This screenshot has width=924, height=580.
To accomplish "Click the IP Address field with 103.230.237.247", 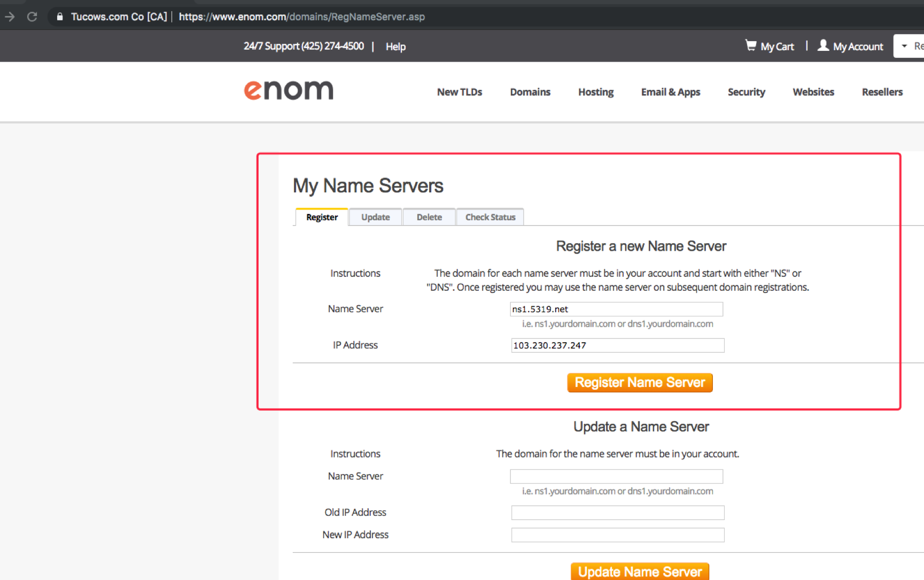I will (617, 345).
